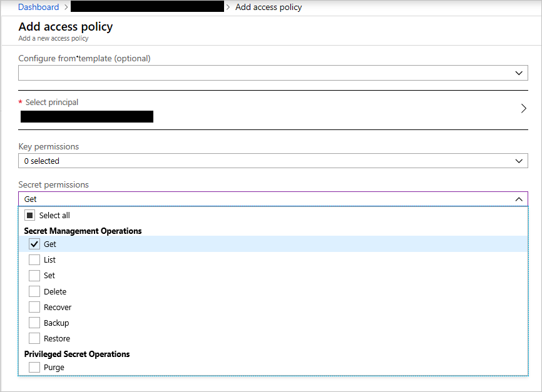The height and width of the screenshot is (392, 542).
Task: Open Select principal chevron arrow
Action: (524, 108)
